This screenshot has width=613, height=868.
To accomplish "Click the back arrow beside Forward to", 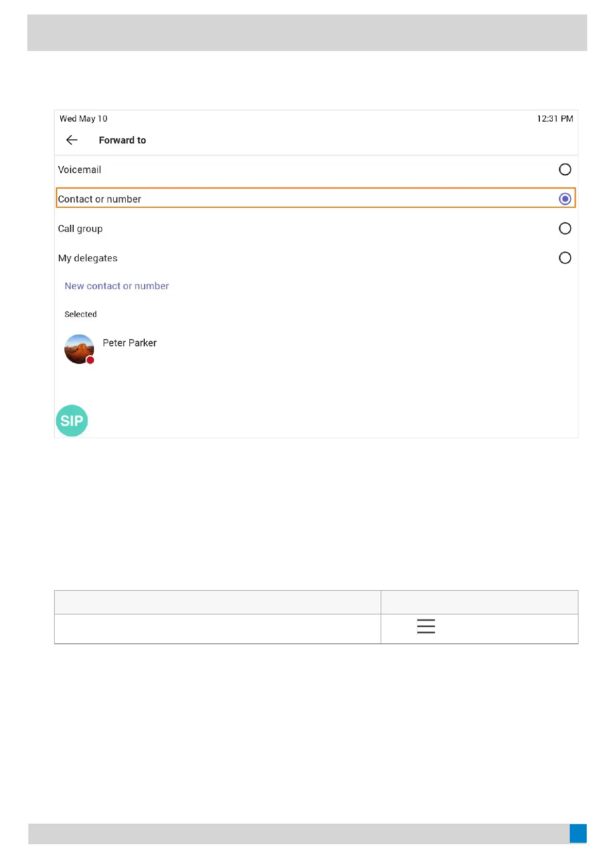I will (x=72, y=140).
